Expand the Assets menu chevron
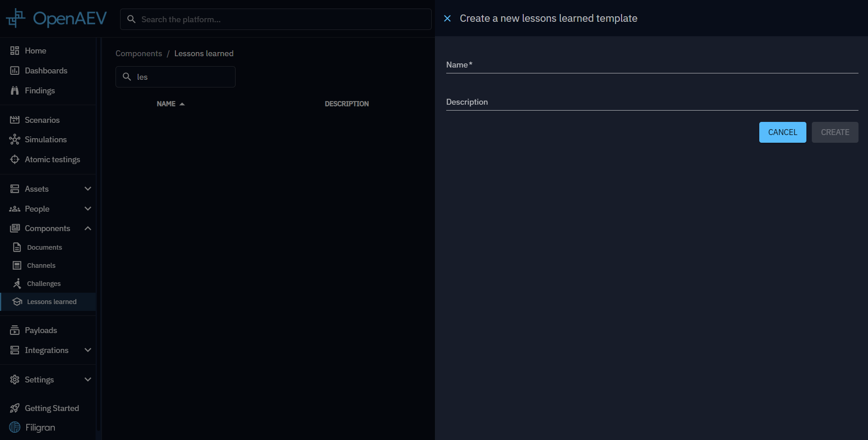 tap(88, 189)
